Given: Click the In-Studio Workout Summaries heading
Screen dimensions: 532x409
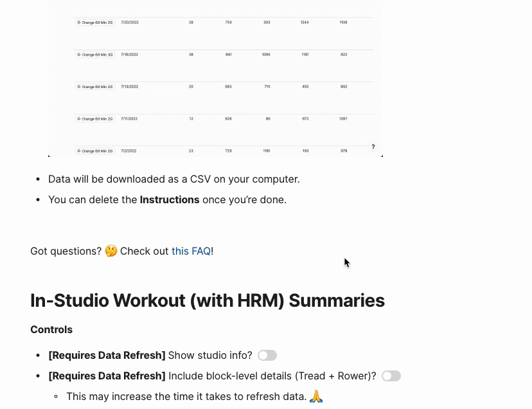Looking at the screenshot, I should (208, 300).
